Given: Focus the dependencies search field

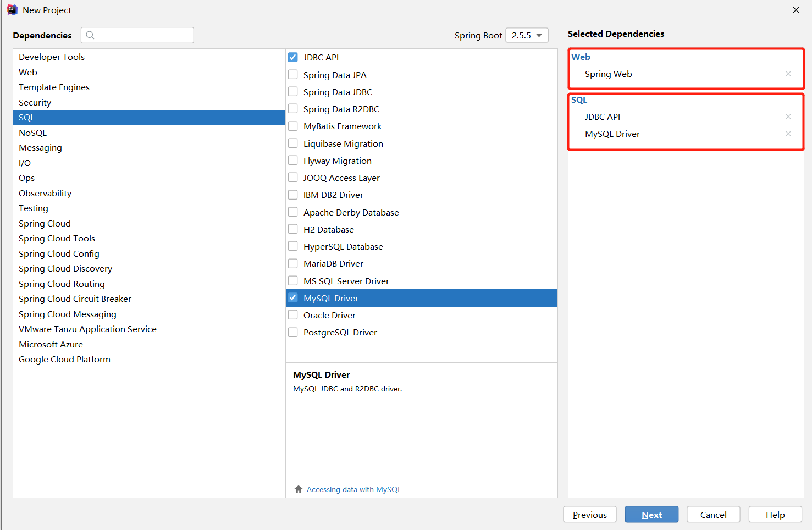Looking at the screenshot, I should (x=137, y=35).
